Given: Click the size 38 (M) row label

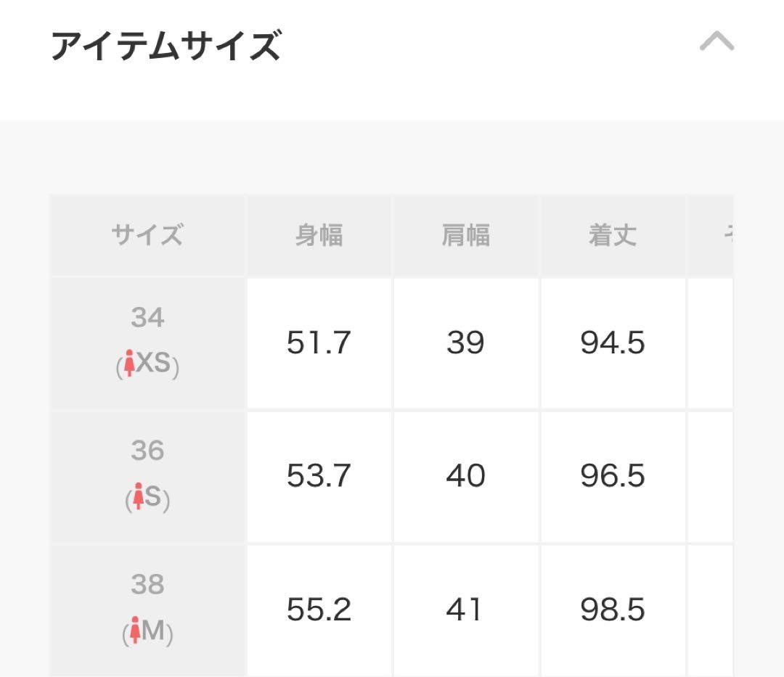Looking at the screenshot, I should 147,610.
